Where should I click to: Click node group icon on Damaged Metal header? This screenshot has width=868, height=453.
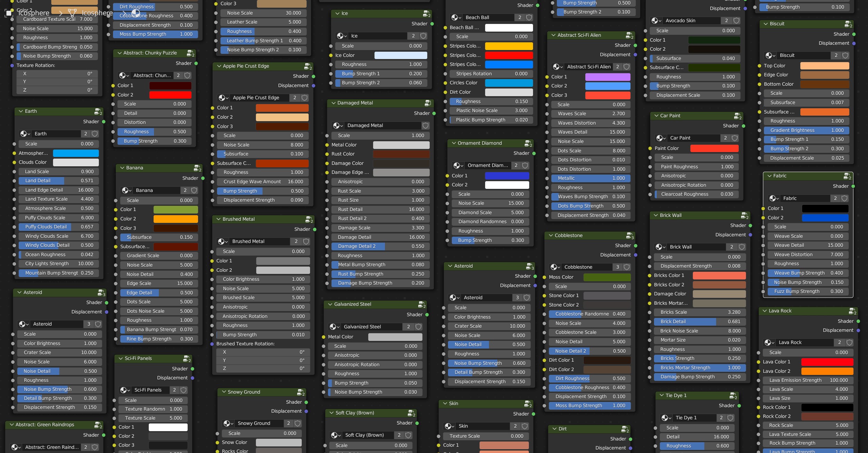428,103
